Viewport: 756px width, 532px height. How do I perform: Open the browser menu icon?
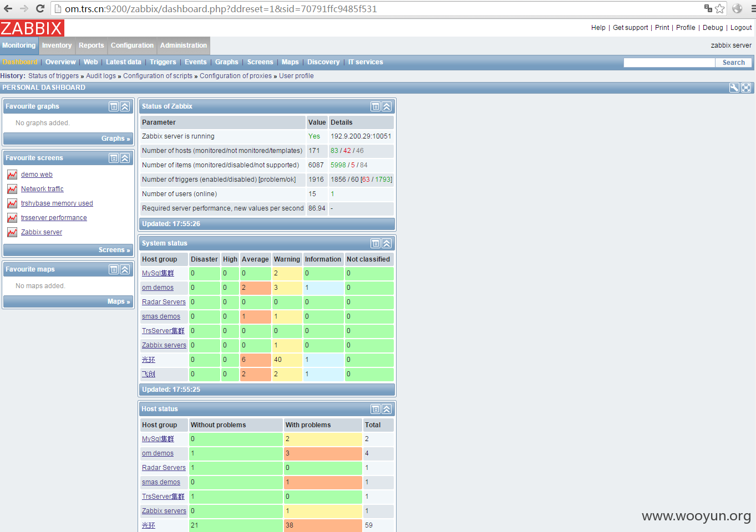[753, 8]
